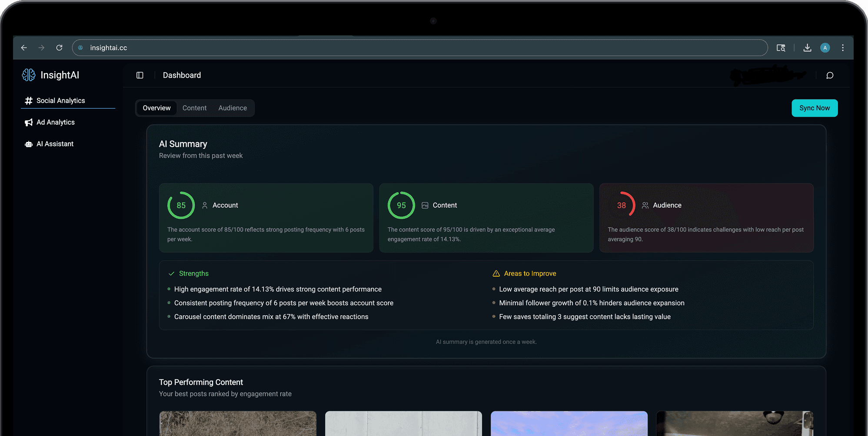Viewport: 868px width, 436px height.
Task: Click the Sync Now button
Action: tap(815, 108)
